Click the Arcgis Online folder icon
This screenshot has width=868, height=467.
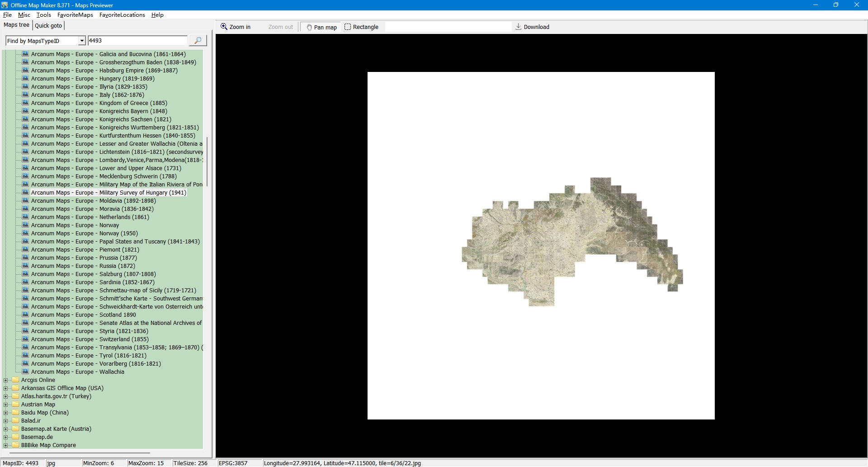pos(15,380)
